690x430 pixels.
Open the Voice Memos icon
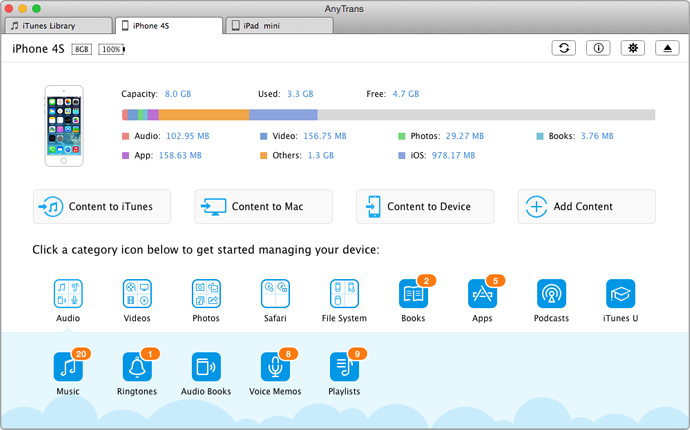point(275,367)
